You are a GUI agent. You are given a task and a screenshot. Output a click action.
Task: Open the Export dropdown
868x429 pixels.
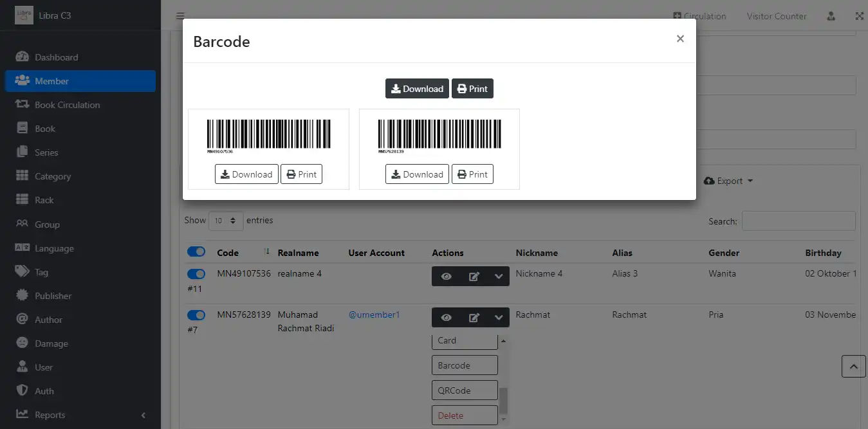click(728, 181)
